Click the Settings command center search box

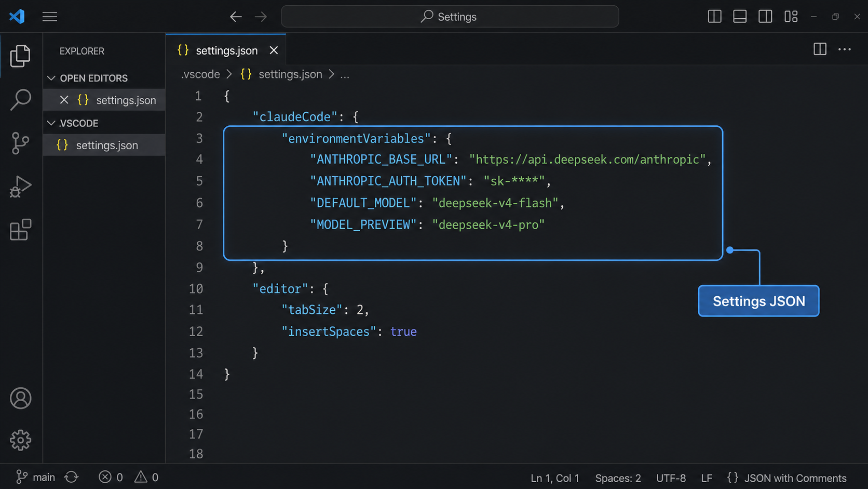tap(450, 17)
